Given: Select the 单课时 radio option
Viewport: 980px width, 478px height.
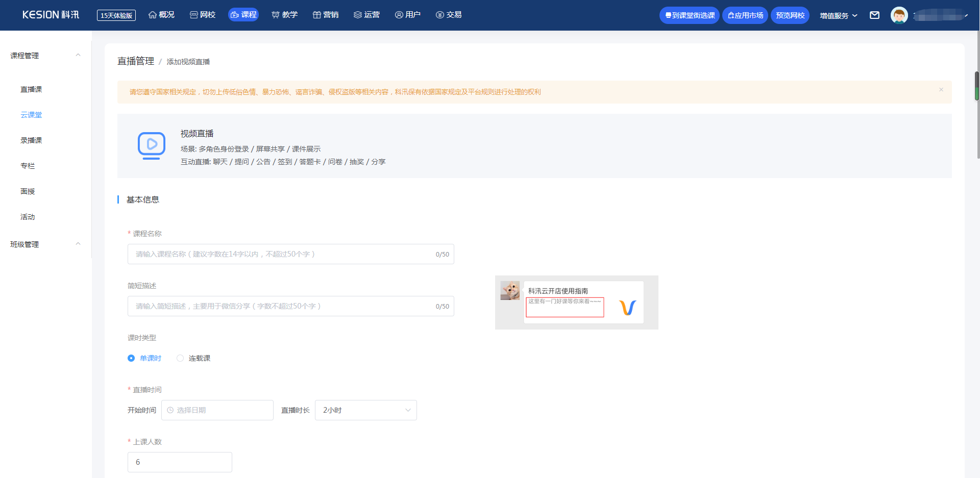Looking at the screenshot, I should (x=131, y=358).
